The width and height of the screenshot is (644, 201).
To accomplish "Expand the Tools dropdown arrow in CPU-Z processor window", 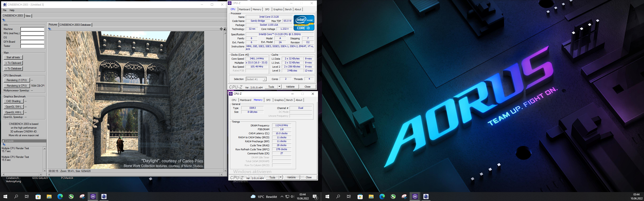I will [279, 87].
